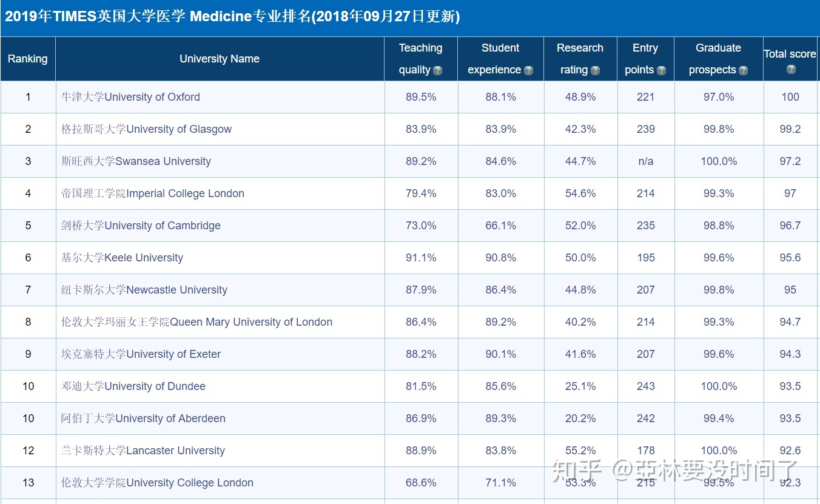This screenshot has height=504, width=820.
Task: Select Exeter's student experience 90.1%
Action: click(501, 354)
